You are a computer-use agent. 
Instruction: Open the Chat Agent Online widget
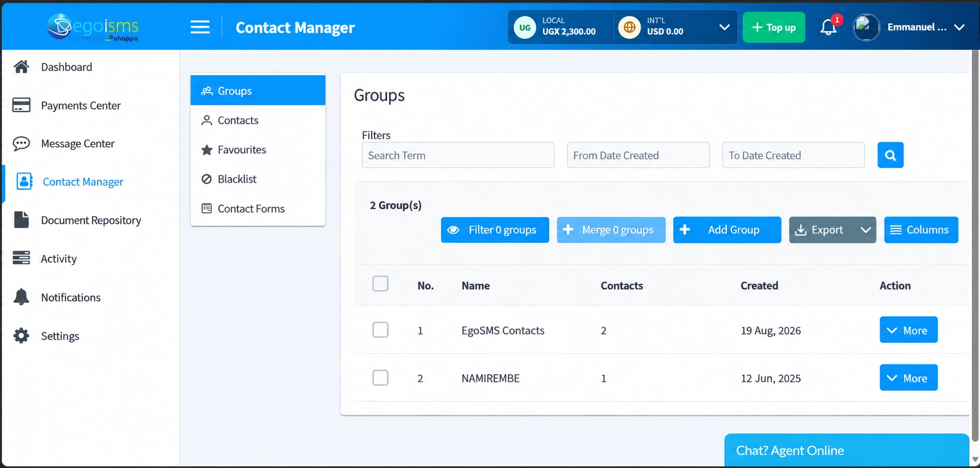click(846, 450)
